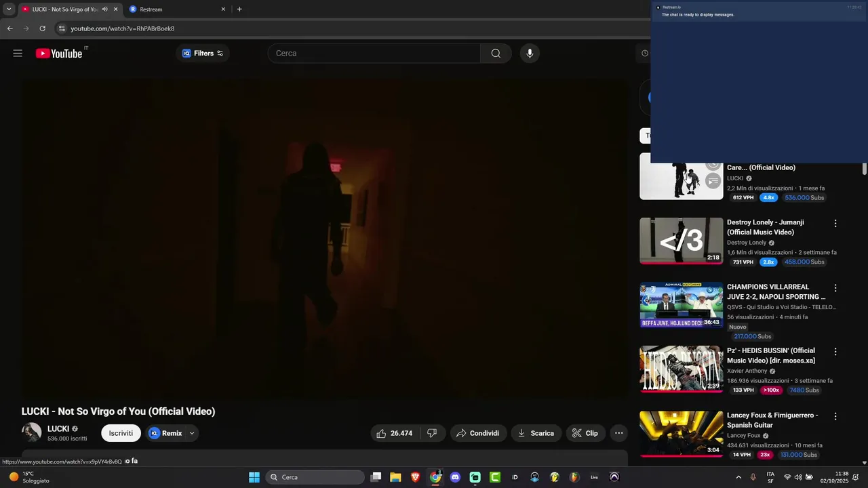Open options menu for Destroy Lonely - Jumanji
This screenshot has width=868, height=488.
click(x=835, y=223)
